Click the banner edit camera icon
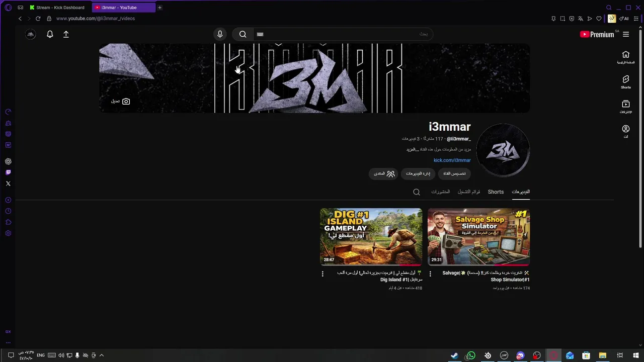The height and width of the screenshot is (362, 644). (x=126, y=101)
